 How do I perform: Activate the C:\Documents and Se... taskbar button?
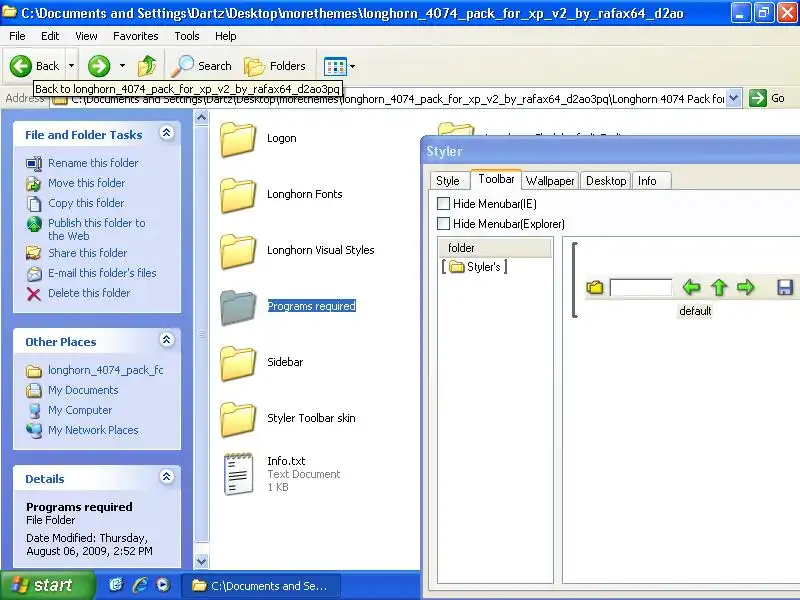click(x=261, y=586)
